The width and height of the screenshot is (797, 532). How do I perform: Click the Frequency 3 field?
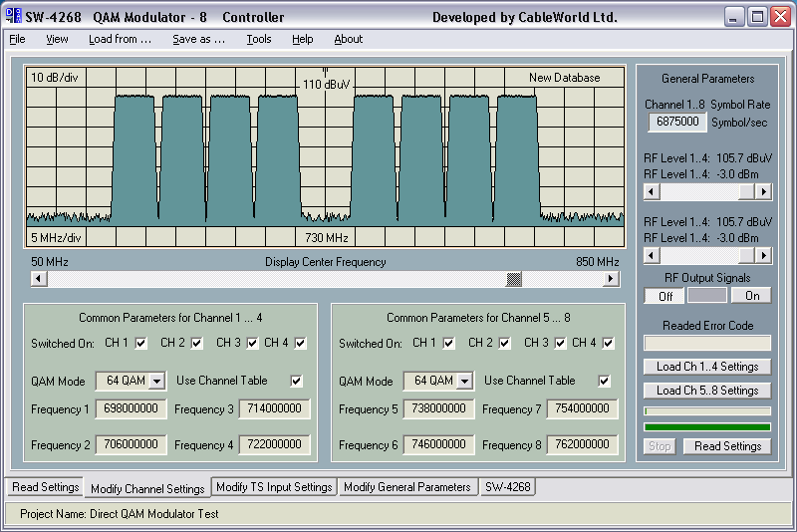[275, 408]
